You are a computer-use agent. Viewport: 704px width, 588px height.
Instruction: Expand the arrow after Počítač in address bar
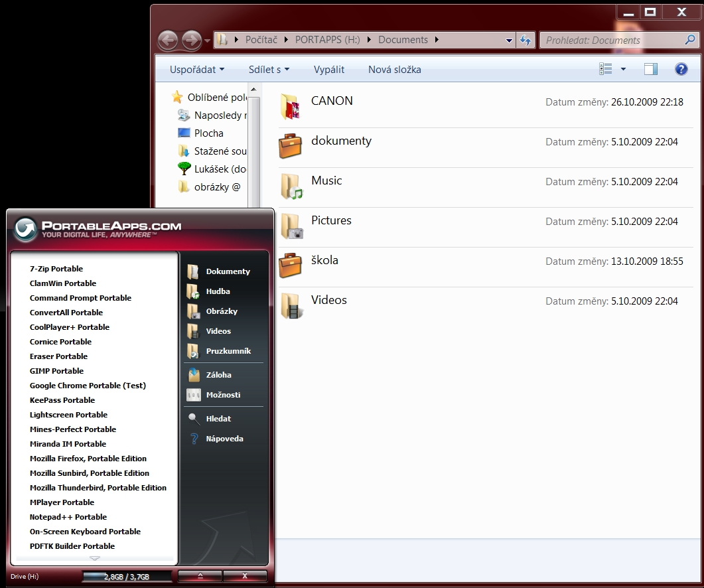coord(286,40)
